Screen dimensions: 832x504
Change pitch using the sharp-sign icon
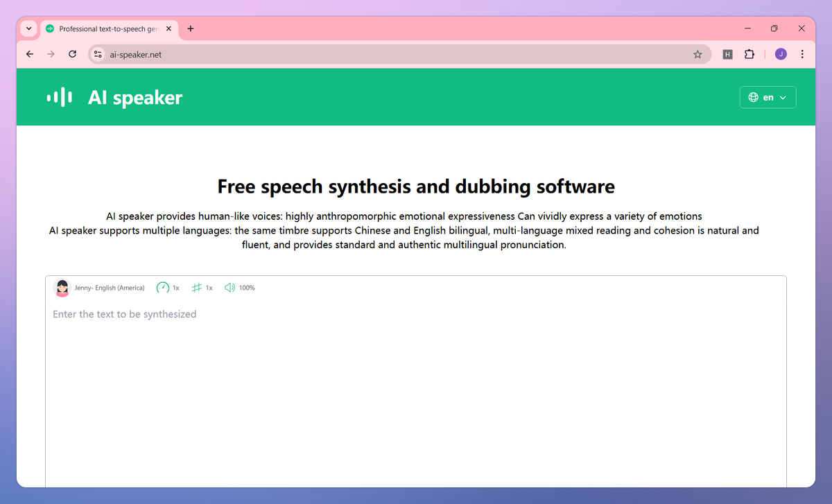[197, 288]
